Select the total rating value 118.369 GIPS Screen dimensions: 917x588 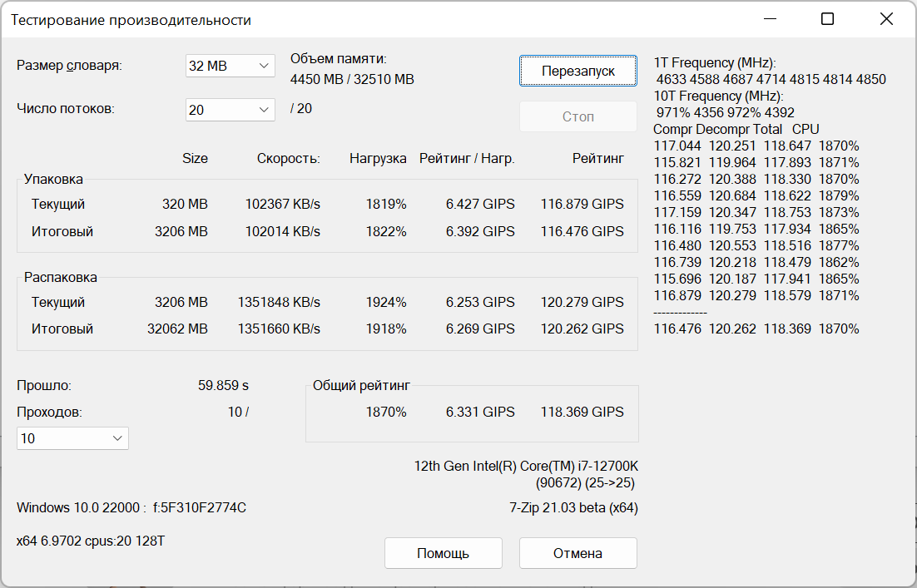click(582, 412)
